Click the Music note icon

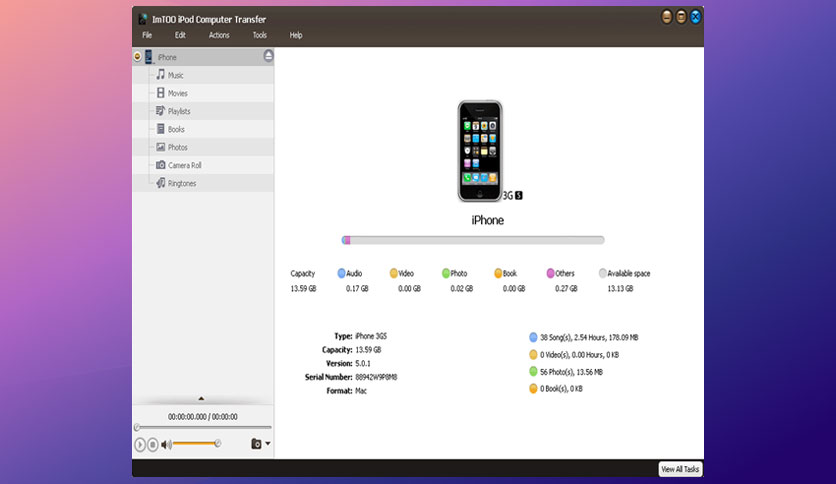(160, 75)
